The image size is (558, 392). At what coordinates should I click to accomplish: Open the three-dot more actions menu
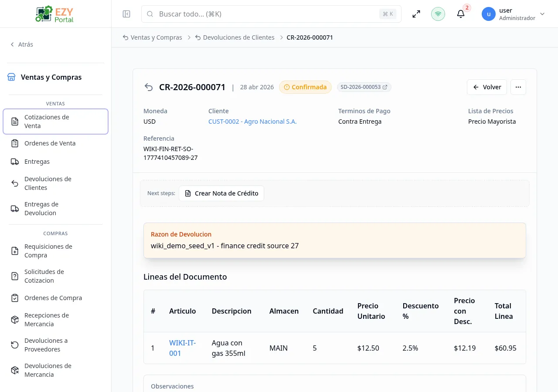tap(518, 87)
